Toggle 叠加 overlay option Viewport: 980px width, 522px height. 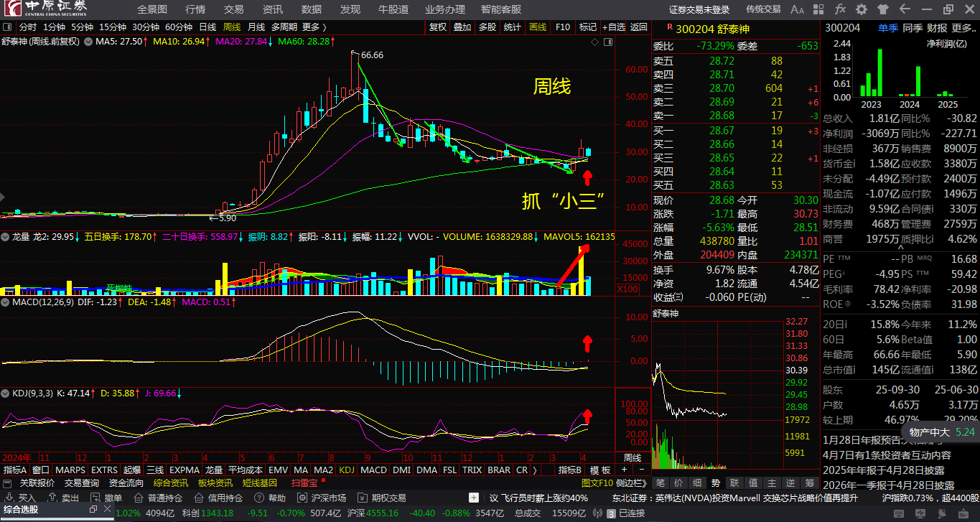pos(462,27)
